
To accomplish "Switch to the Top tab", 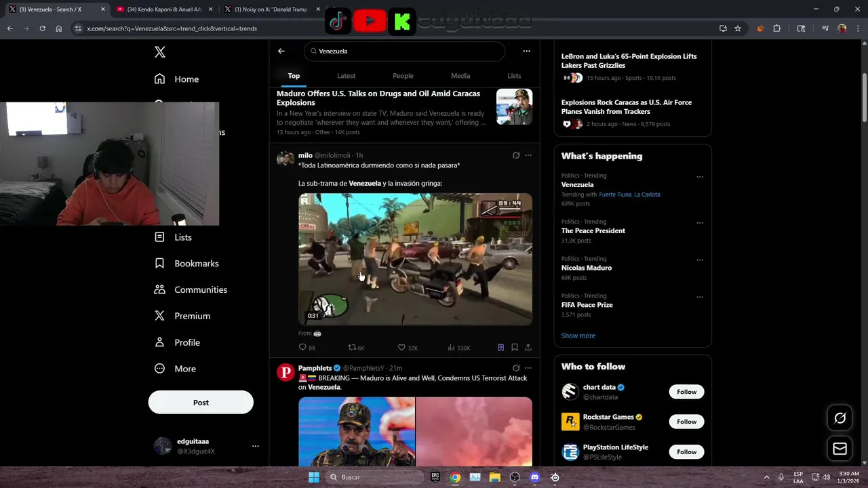I will click(x=294, y=76).
